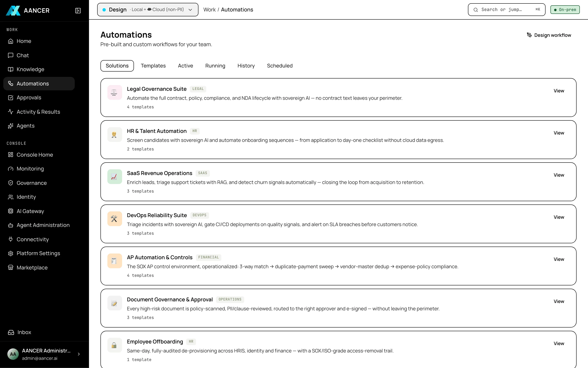This screenshot has height=368, width=588.
Task: Click the SAAS category tag
Action: pyautogui.click(x=203, y=173)
